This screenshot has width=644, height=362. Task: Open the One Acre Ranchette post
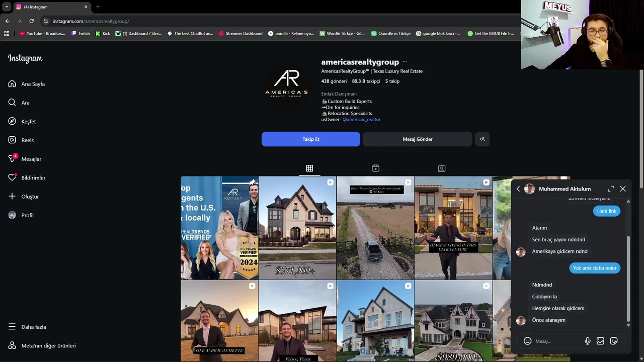coord(219,321)
